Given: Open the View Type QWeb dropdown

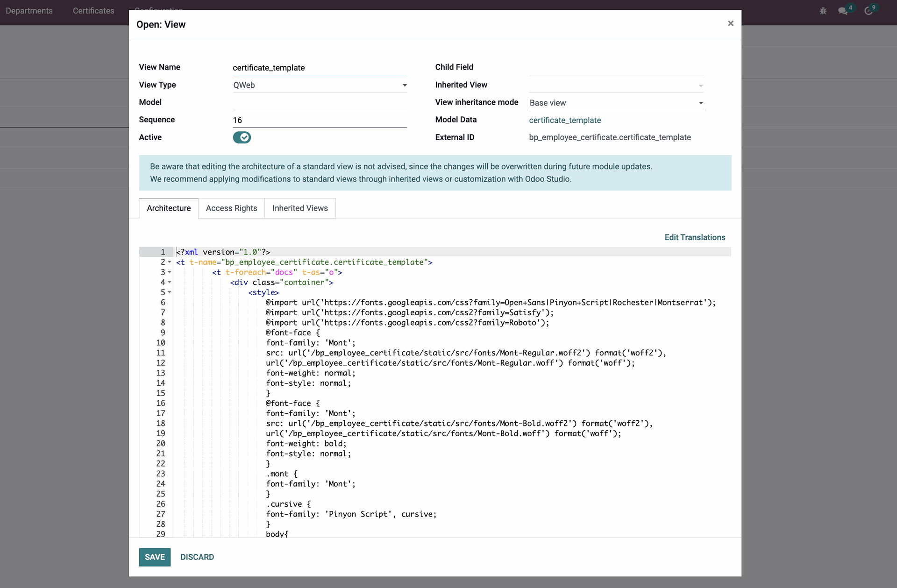Looking at the screenshot, I should click(320, 85).
